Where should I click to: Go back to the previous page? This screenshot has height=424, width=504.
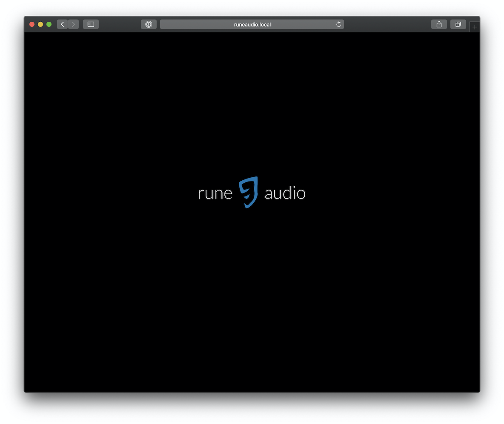[x=62, y=24]
